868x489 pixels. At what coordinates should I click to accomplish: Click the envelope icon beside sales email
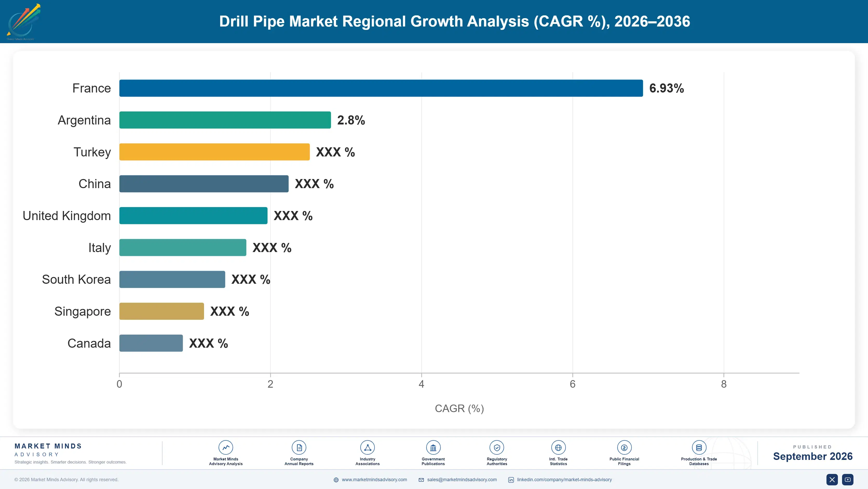tap(421, 480)
